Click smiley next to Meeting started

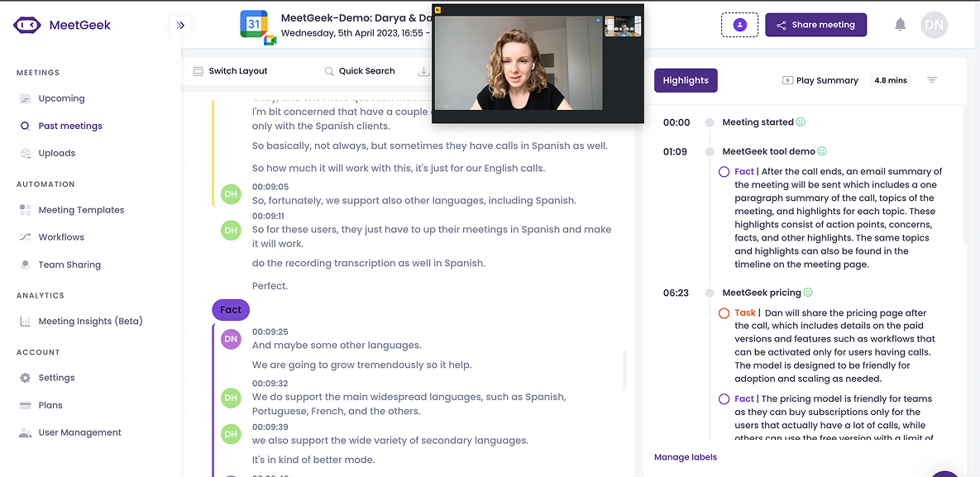[x=800, y=122]
